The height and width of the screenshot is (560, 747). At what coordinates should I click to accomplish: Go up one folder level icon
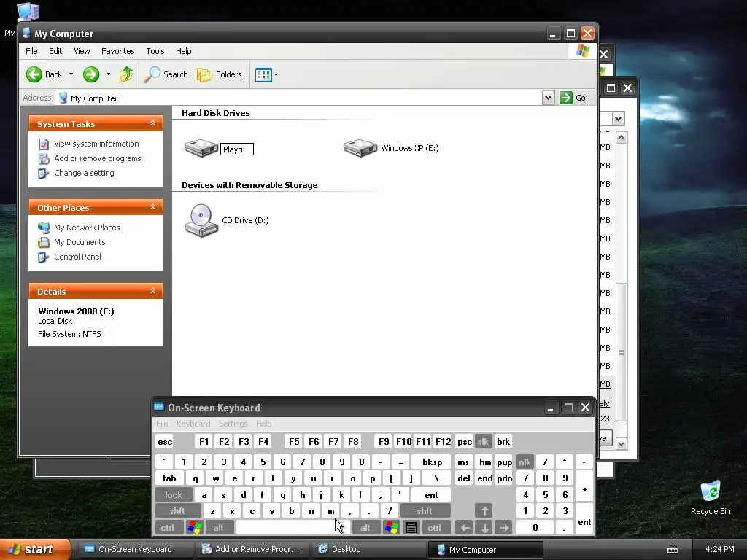coord(125,74)
